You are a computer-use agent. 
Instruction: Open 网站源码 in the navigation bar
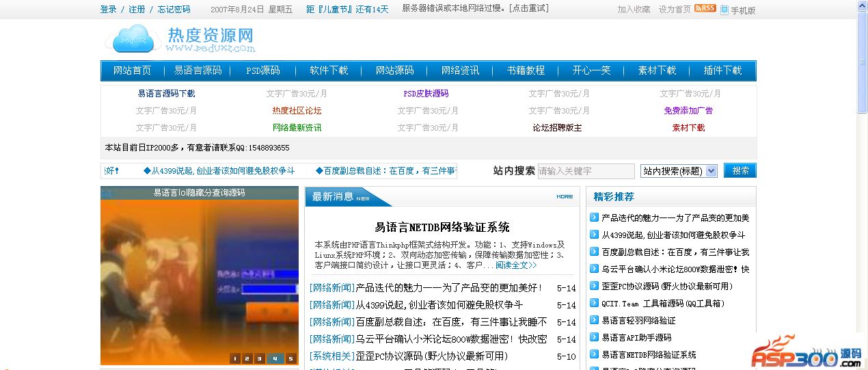tap(394, 70)
